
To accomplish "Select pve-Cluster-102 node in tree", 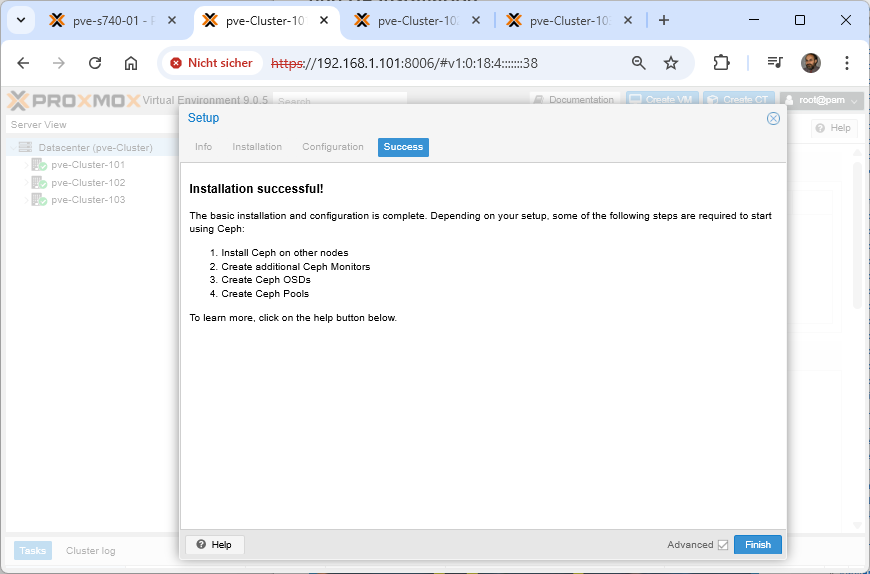I will (87, 183).
